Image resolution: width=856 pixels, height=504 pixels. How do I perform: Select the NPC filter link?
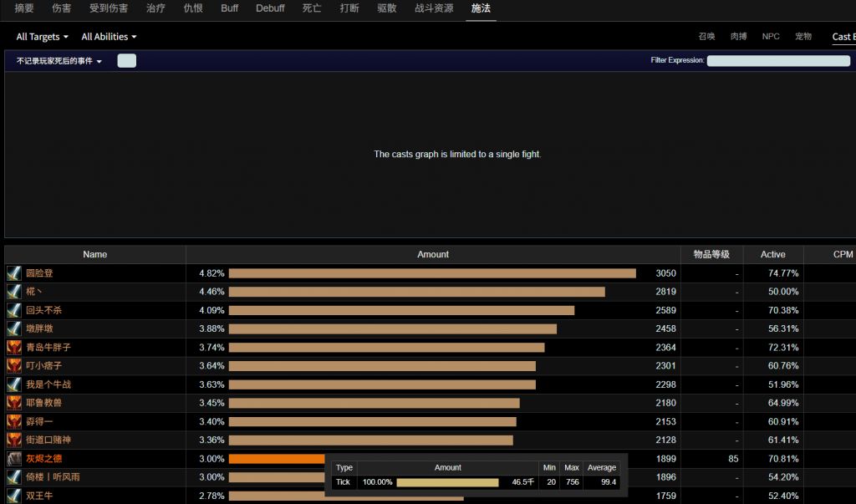pyautogui.click(x=770, y=37)
